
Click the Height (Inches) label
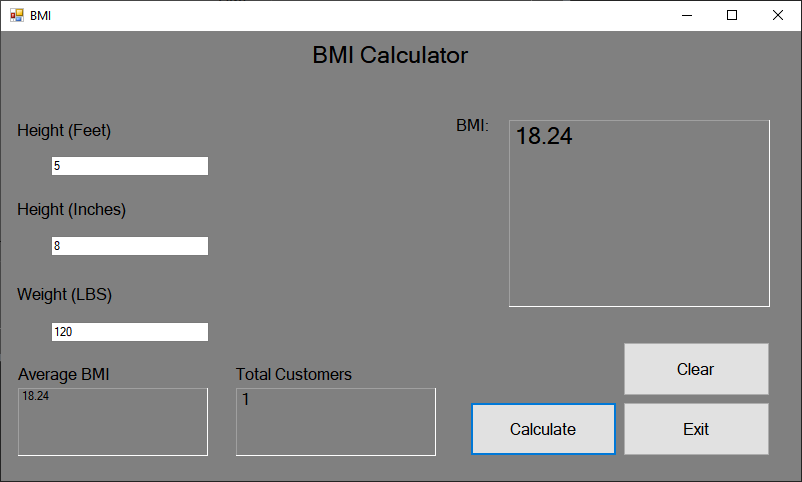pos(72,210)
